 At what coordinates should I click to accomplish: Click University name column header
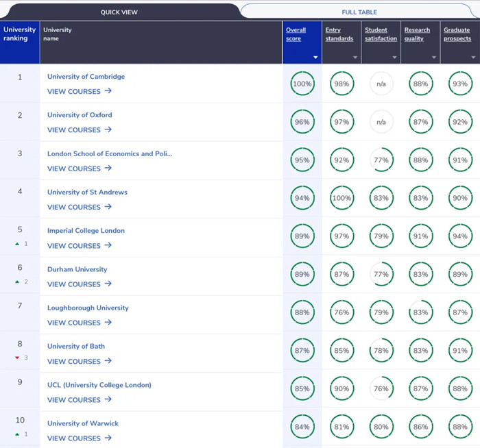pos(161,42)
